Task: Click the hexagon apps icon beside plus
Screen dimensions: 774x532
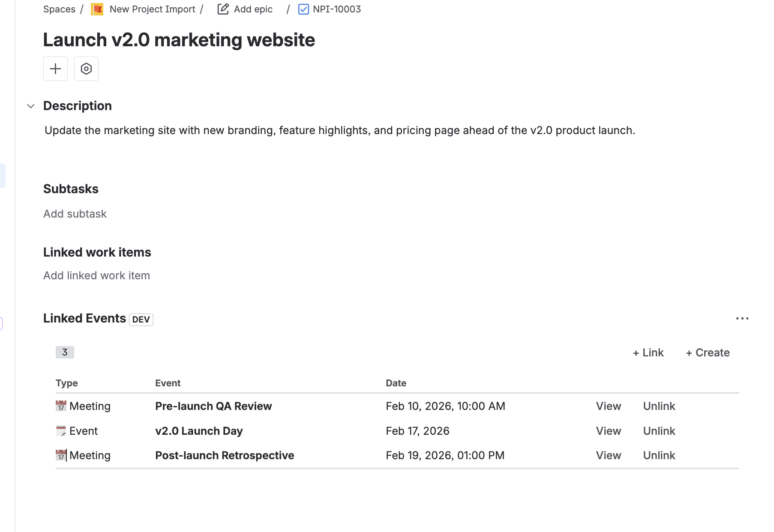Action: (x=86, y=69)
